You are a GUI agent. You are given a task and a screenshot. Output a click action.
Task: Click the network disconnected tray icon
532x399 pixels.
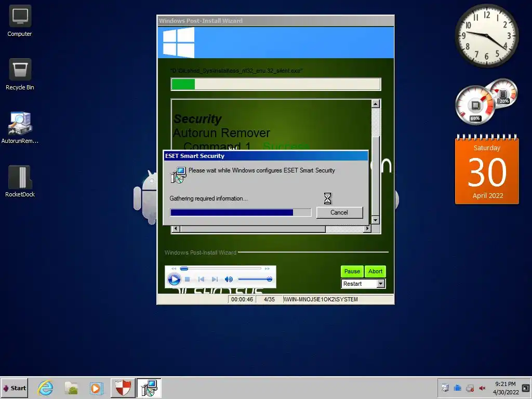click(470, 388)
